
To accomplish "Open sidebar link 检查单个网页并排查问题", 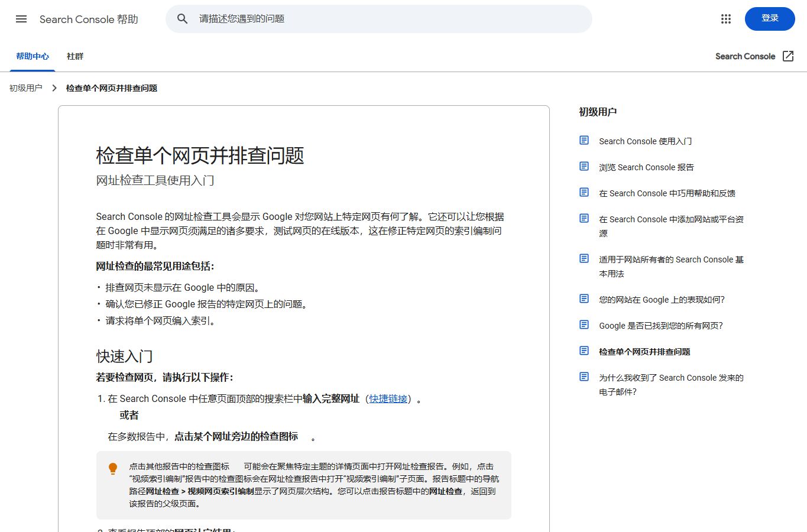I will [644, 352].
